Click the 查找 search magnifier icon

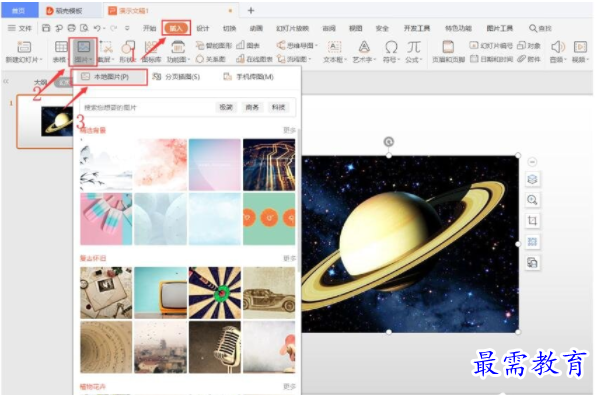click(533, 28)
